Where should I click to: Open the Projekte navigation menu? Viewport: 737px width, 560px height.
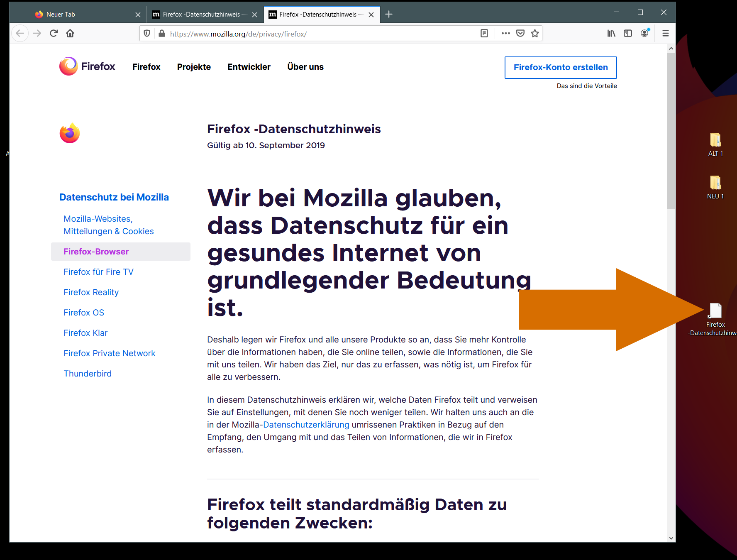pos(194,67)
